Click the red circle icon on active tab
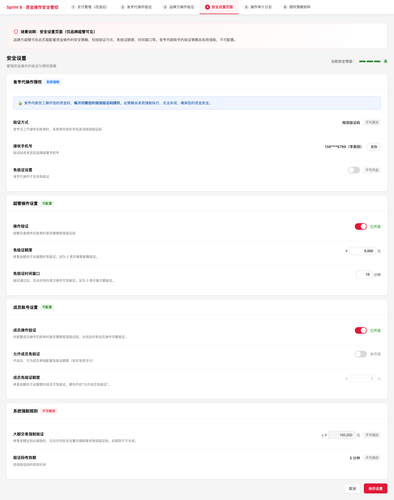The width and height of the screenshot is (394, 500). 207,7
